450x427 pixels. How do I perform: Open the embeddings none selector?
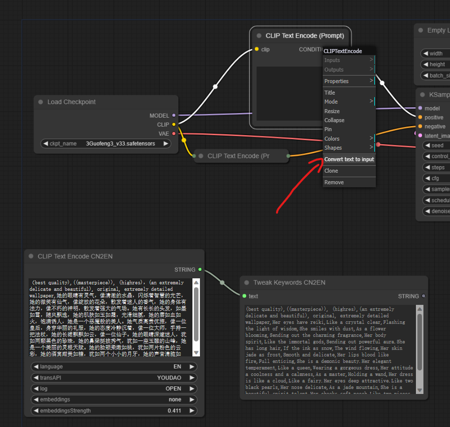(114, 400)
